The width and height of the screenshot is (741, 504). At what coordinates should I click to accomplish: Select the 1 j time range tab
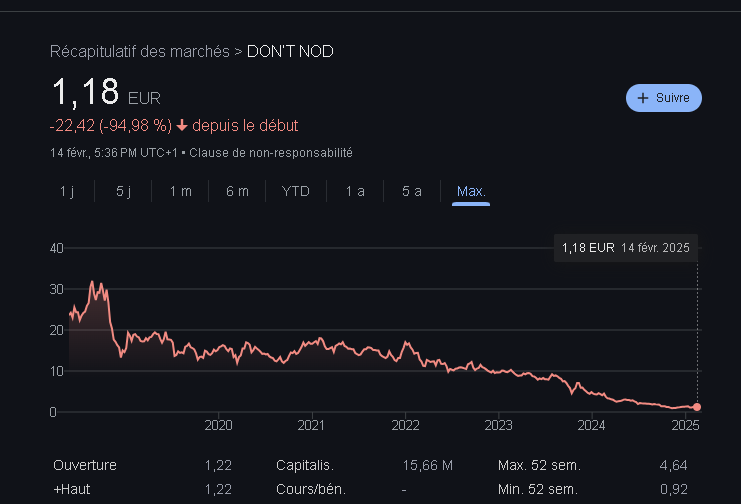click(67, 191)
